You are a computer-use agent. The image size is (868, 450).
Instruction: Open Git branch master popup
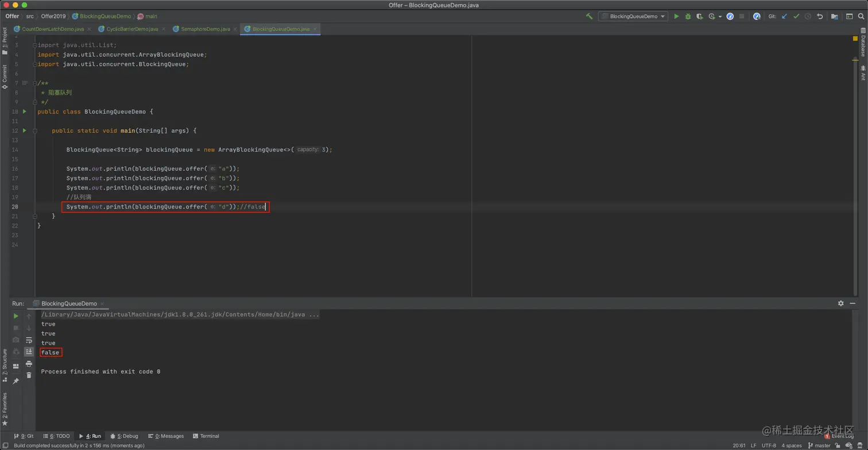click(819, 445)
